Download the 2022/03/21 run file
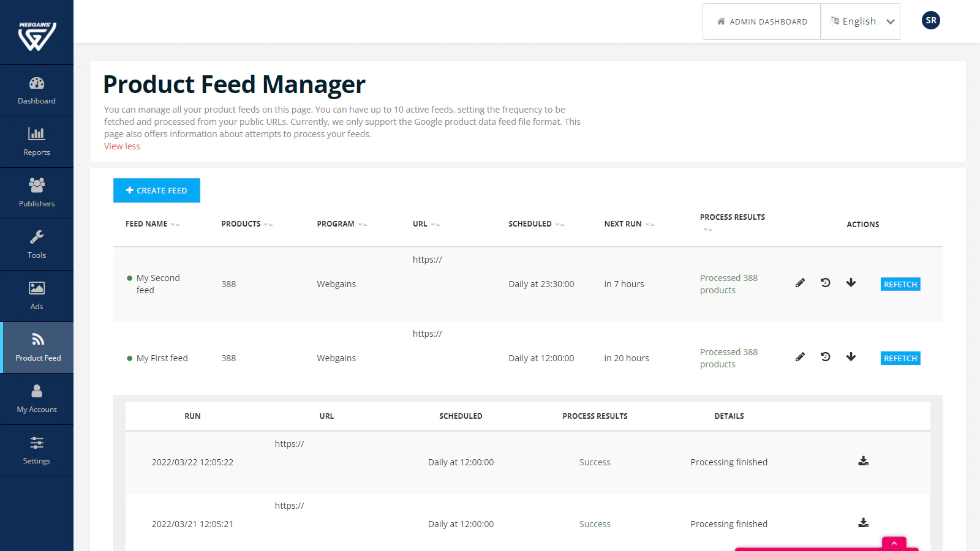This screenshot has width=980, height=551. [x=863, y=523]
